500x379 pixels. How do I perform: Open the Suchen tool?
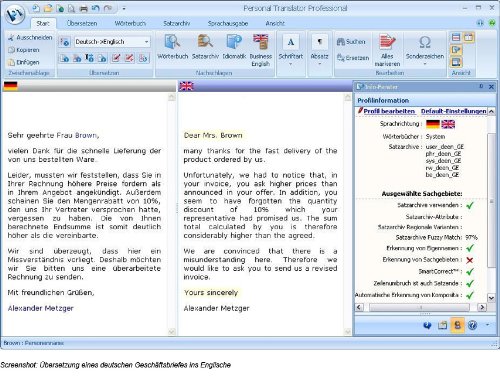coord(351,42)
